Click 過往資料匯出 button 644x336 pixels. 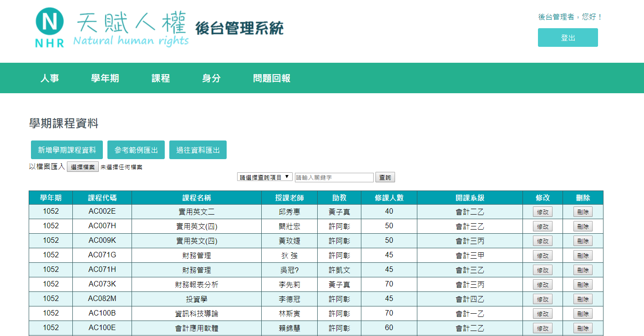pos(198,150)
